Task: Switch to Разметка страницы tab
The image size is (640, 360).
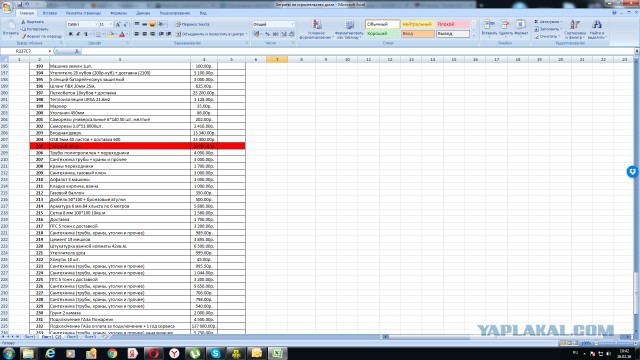Action: 83,13
